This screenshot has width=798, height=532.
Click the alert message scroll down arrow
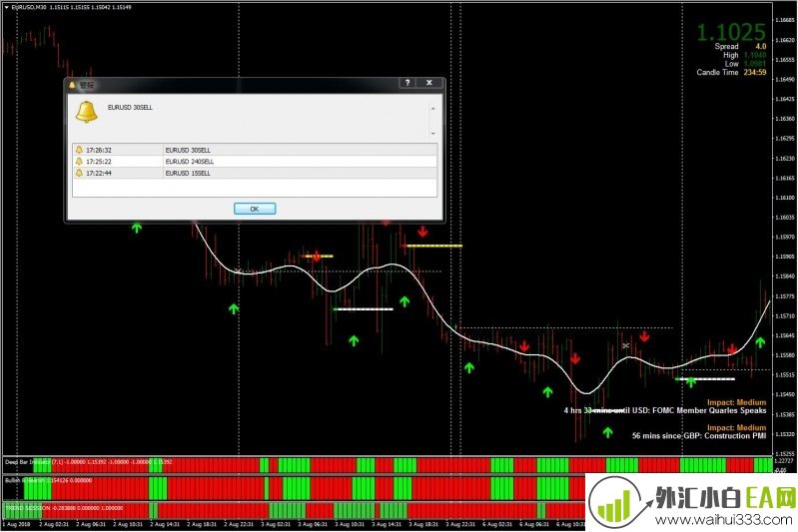(433, 134)
